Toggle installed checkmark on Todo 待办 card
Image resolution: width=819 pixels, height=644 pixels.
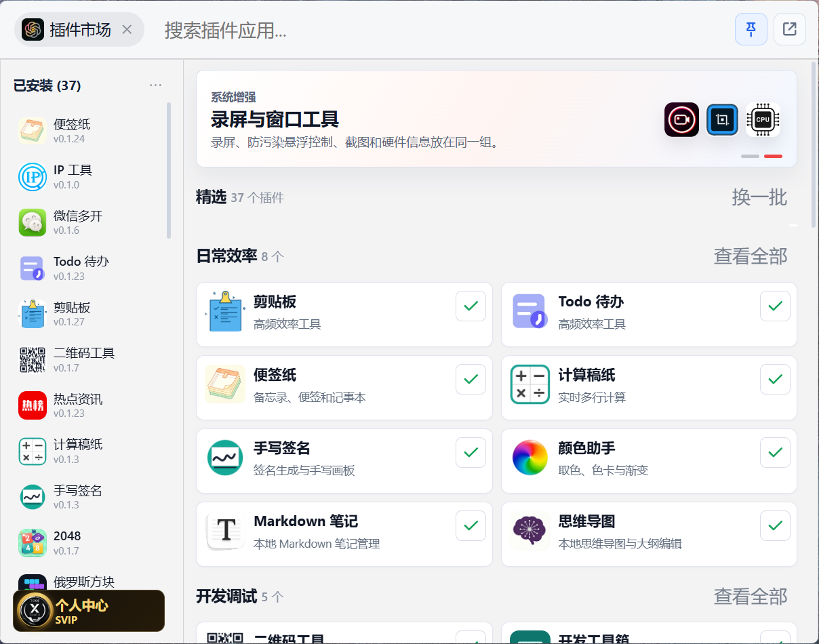click(x=775, y=306)
